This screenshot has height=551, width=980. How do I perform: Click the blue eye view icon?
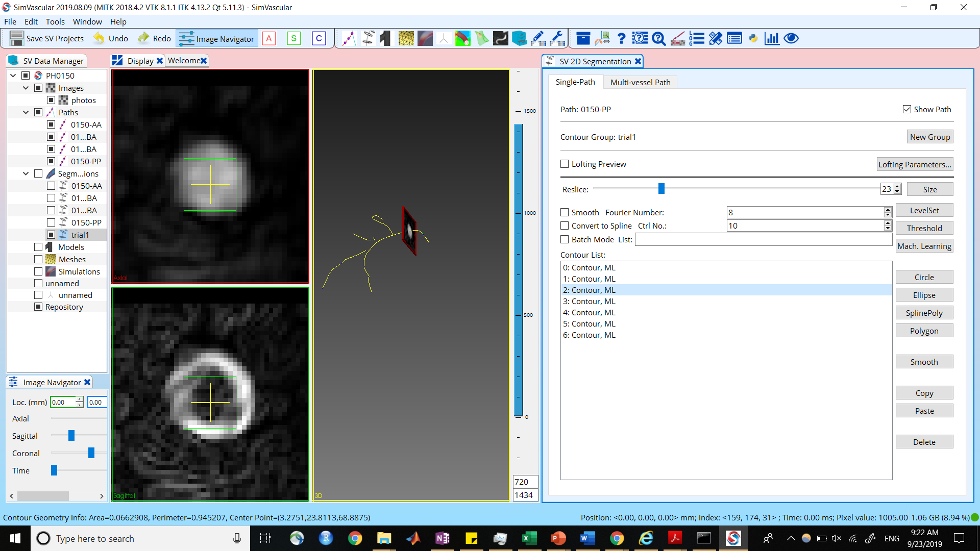[x=791, y=38]
